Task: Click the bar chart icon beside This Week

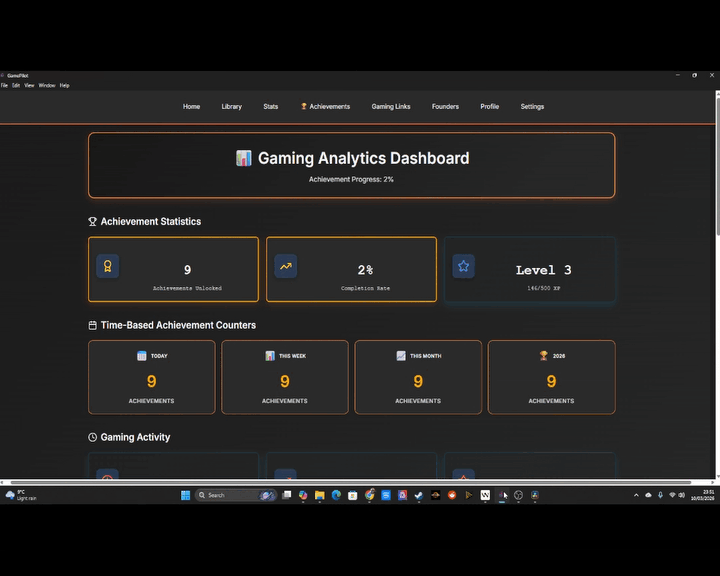Action: (270, 356)
